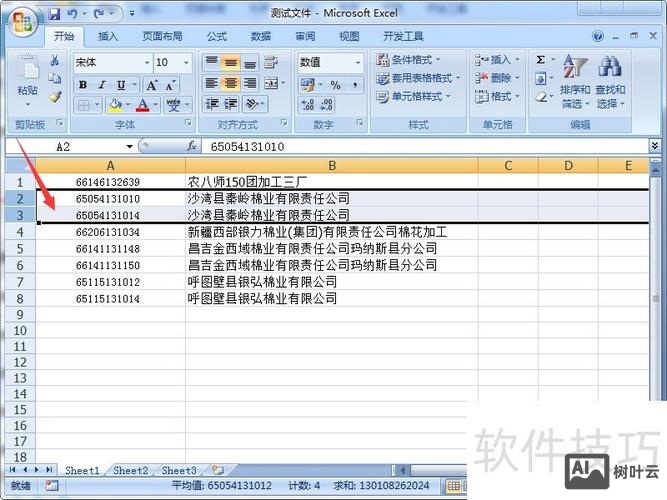
Task: Select column B header
Action: (332, 166)
